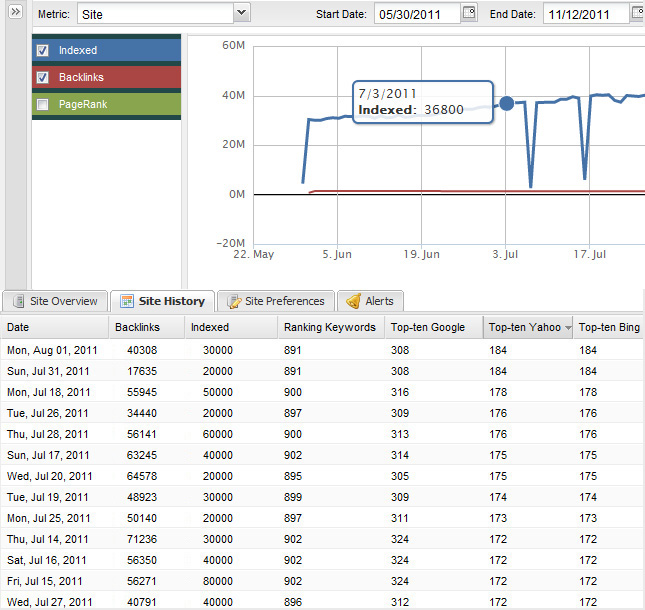Click the double-arrow panel expand icon

tap(15, 12)
